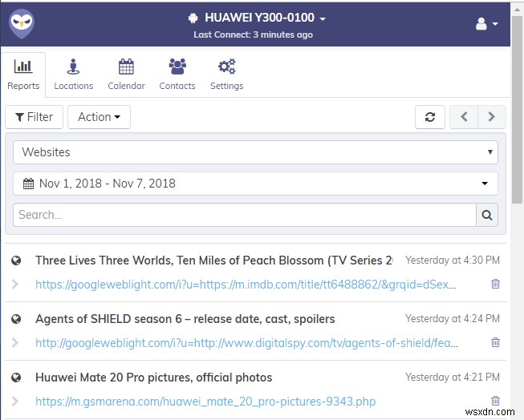Open the Calendar tab
524x420 pixels.
pos(126,75)
